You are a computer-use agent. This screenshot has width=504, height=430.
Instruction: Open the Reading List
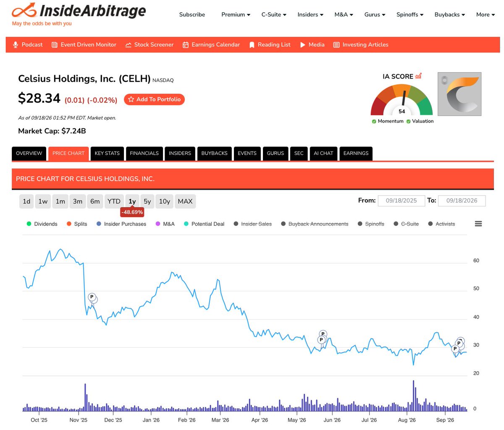270,44
